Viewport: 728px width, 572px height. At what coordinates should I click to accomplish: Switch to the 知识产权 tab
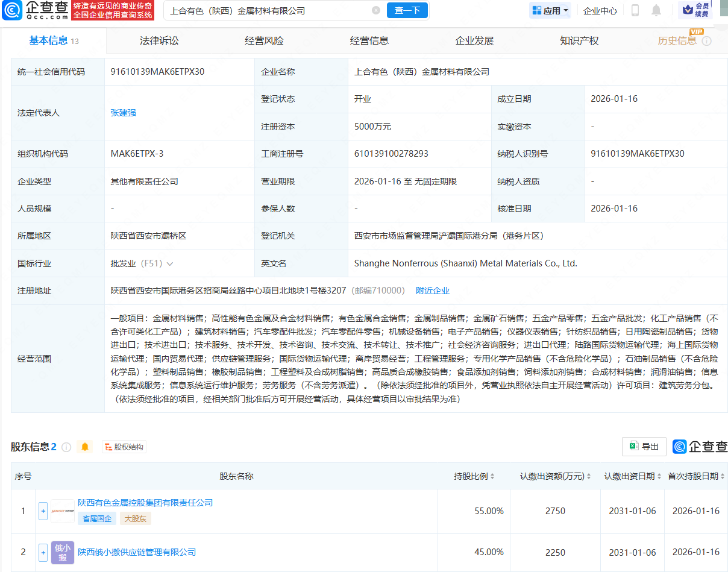(579, 40)
